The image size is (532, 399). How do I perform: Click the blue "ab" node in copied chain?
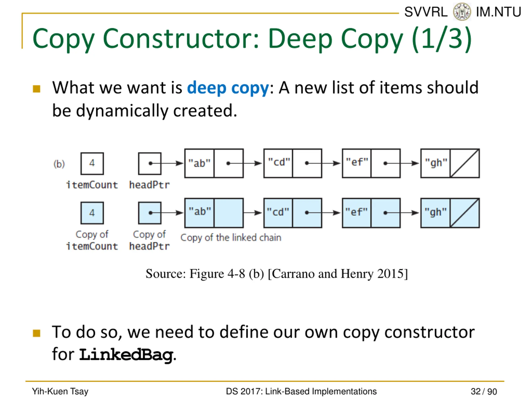pos(214,213)
